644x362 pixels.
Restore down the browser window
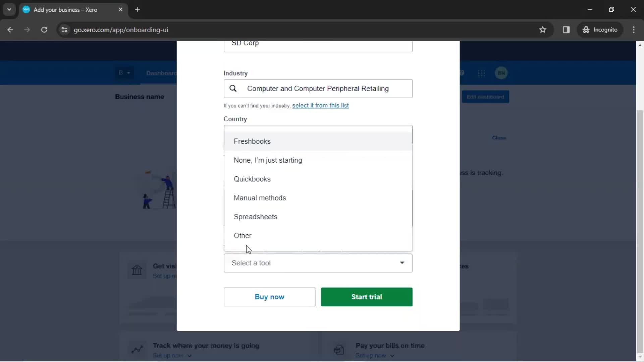(611, 9)
